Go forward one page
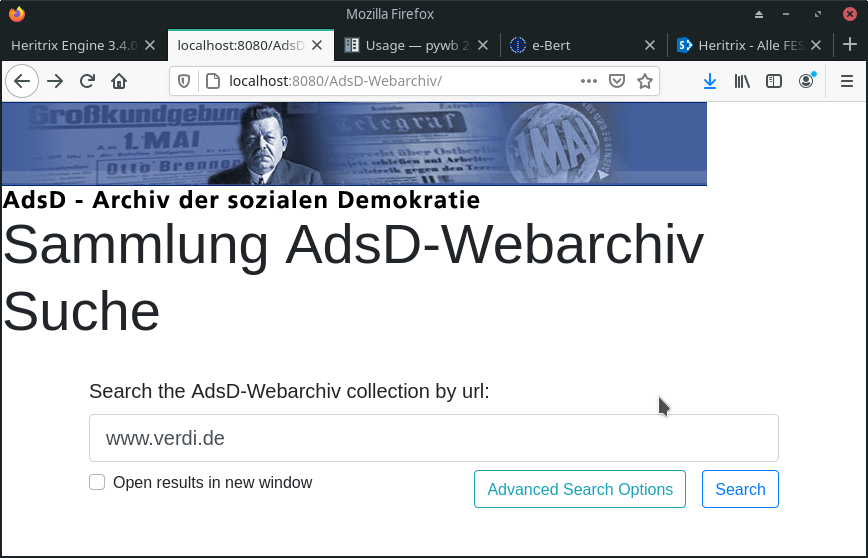This screenshot has width=868, height=558. [55, 81]
